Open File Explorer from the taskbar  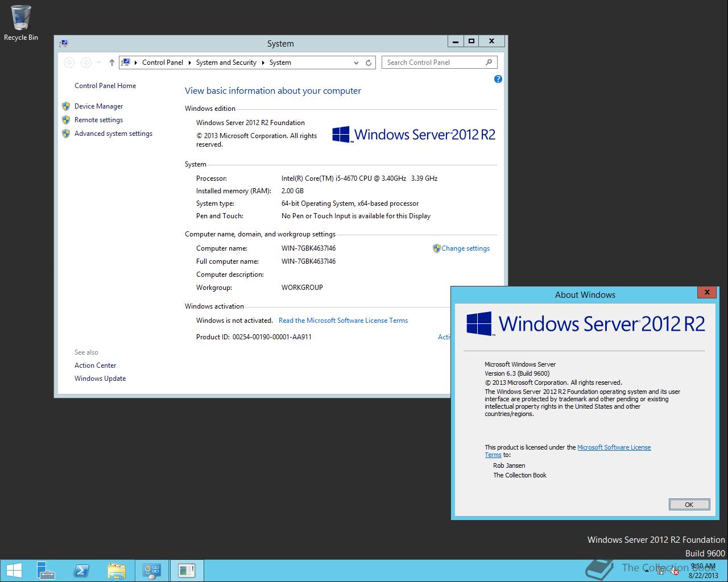tap(117, 571)
